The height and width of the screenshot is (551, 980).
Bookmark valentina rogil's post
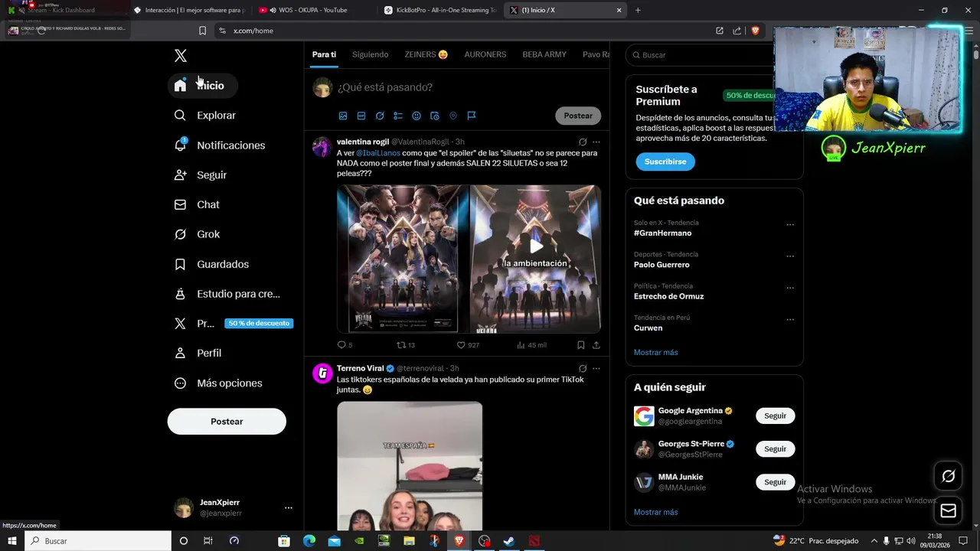pyautogui.click(x=581, y=345)
